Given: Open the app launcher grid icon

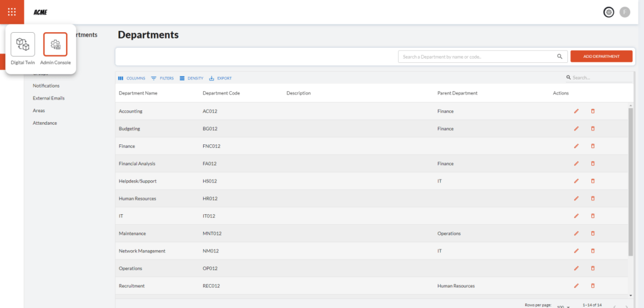Looking at the screenshot, I should [12, 12].
